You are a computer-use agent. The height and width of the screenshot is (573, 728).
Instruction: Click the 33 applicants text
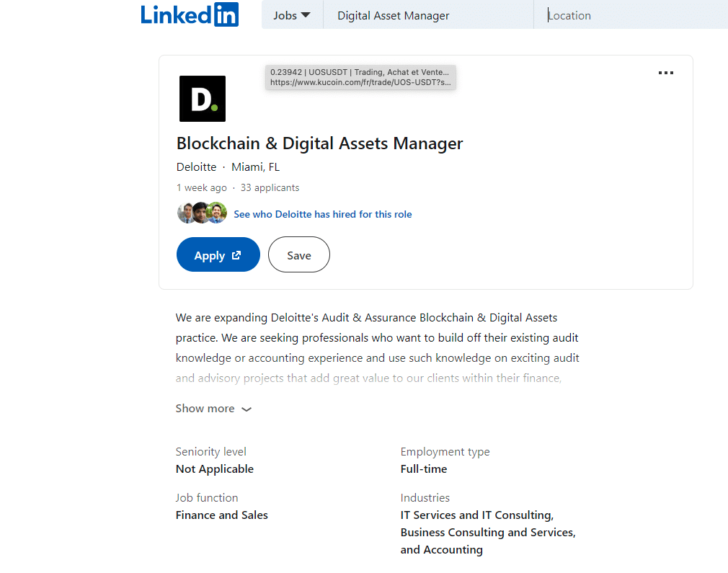270,187
